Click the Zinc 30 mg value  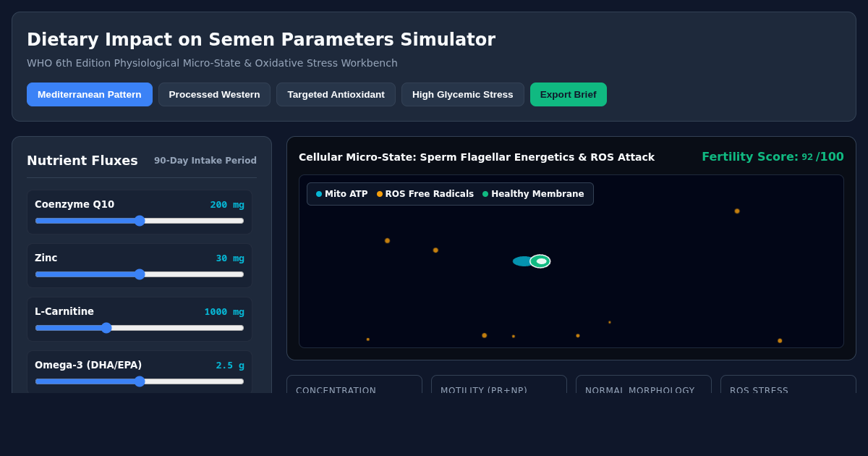230,258
